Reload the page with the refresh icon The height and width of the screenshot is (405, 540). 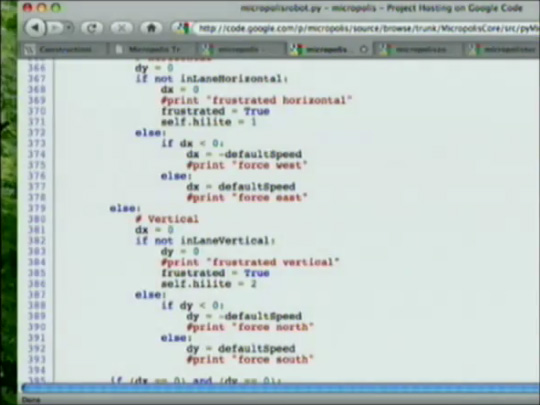[x=92, y=28]
